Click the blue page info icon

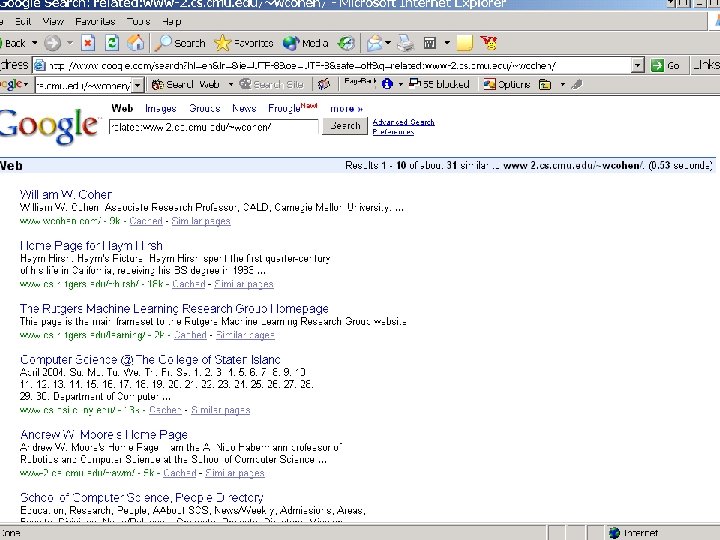[x=387, y=84]
